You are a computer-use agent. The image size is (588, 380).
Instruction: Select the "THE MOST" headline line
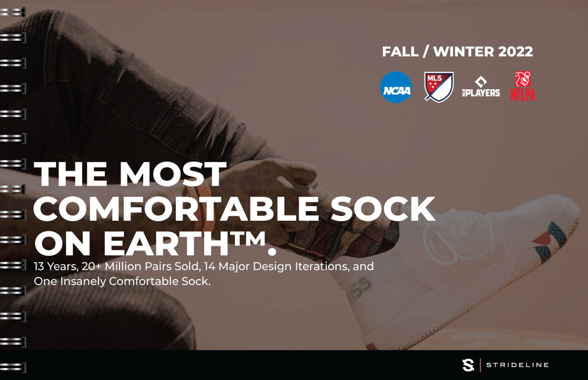130,174
